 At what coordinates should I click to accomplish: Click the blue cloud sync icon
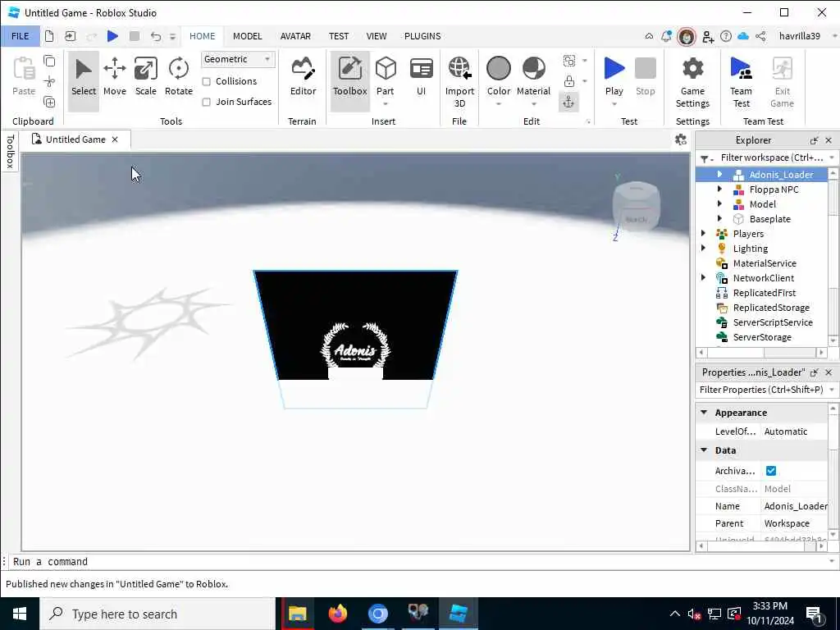(x=743, y=36)
